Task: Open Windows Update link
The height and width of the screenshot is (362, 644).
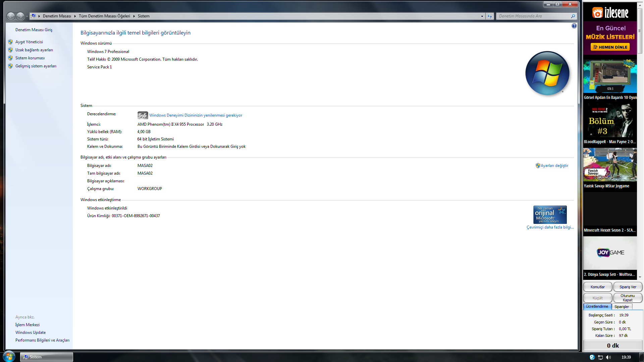Action: [x=31, y=333]
